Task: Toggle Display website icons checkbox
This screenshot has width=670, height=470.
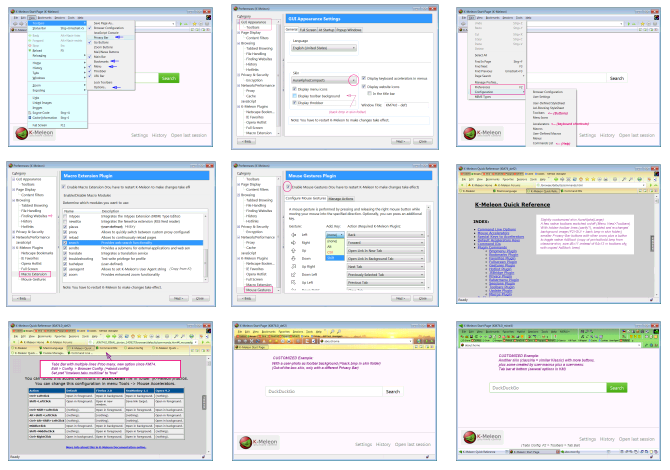Action: 364,86
